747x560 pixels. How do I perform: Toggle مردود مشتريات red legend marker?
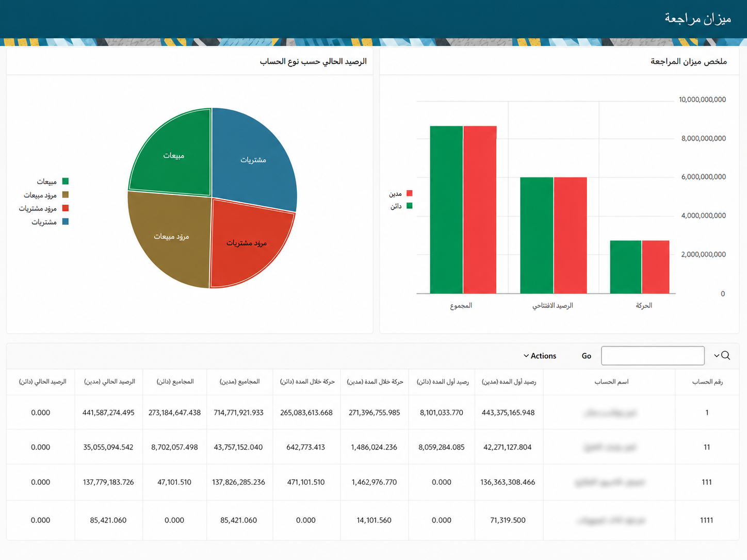pyautogui.click(x=66, y=208)
